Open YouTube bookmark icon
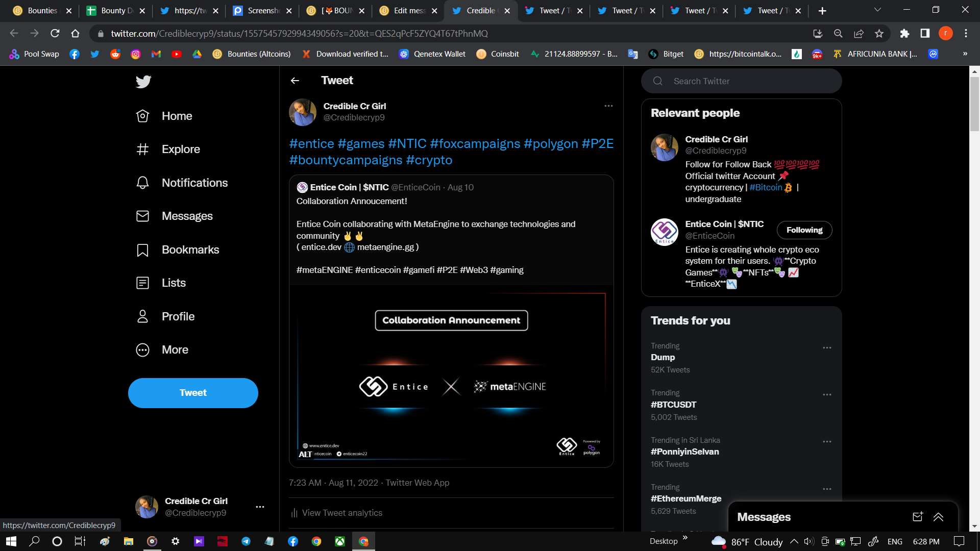 click(x=177, y=54)
